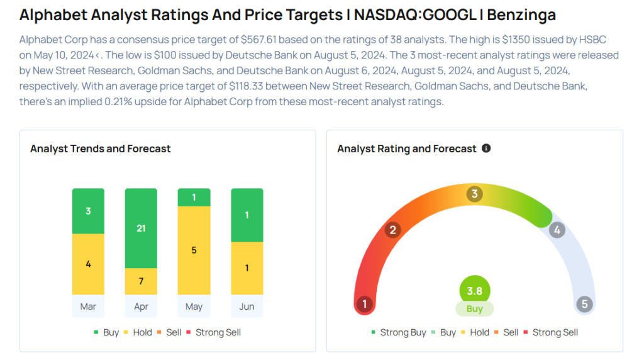Toggle Buy series in trends chart legend
This screenshot has height=355, width=644.
point(106,332)
